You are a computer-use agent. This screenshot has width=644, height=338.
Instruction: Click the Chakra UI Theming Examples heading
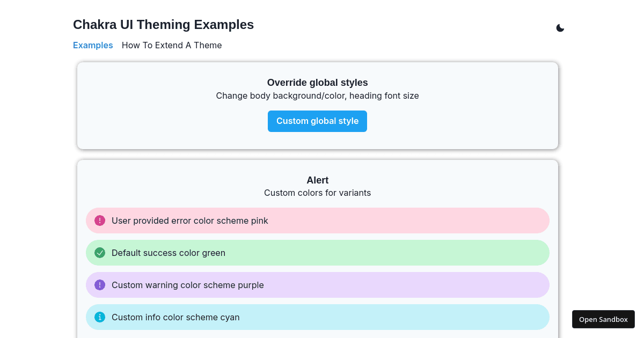[x=163, y=25]
